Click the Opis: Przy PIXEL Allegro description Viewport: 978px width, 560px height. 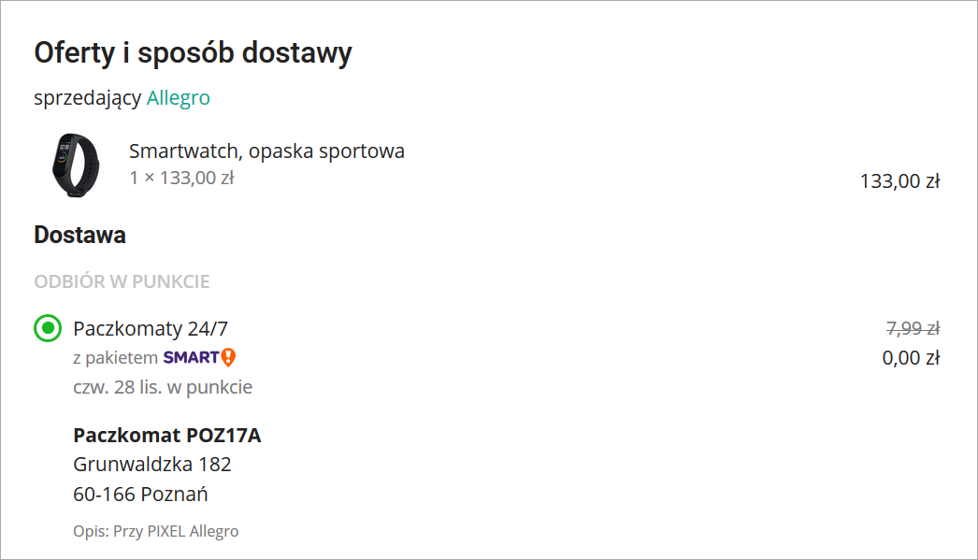156,531
